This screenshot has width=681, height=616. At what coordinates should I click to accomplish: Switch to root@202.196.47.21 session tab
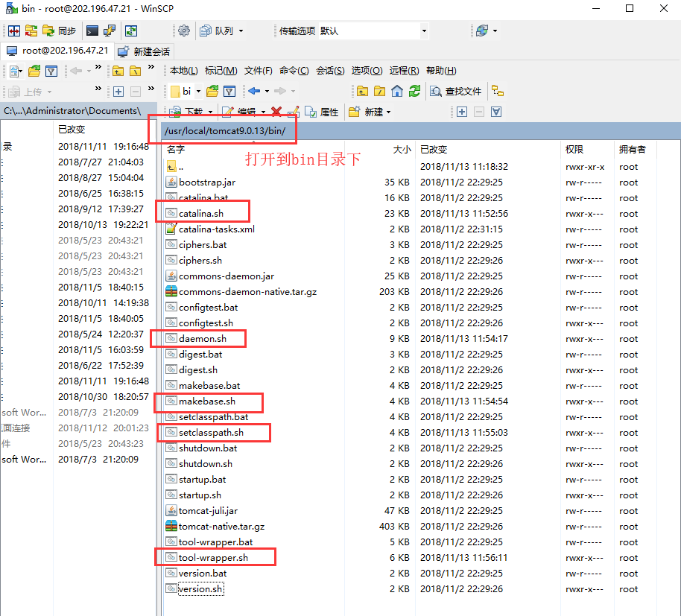[57, 51]
